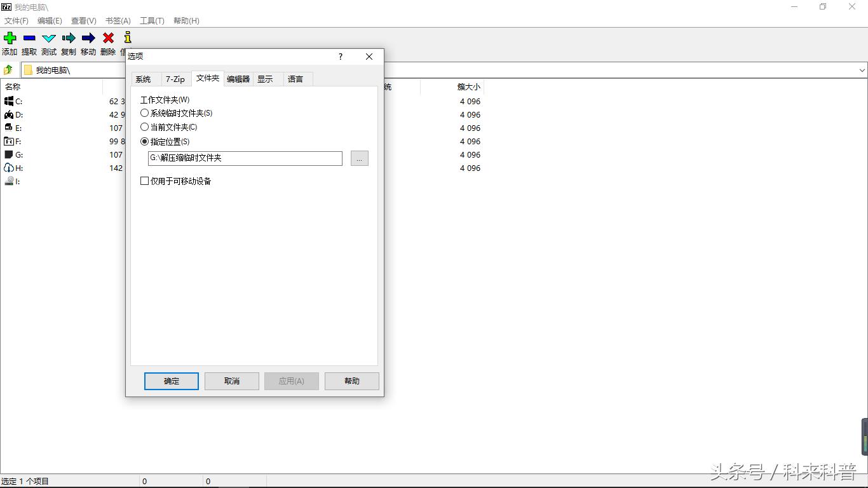Click the 7-Zip app icon in title bar
The image size is (868, 488).
[6, 7]
